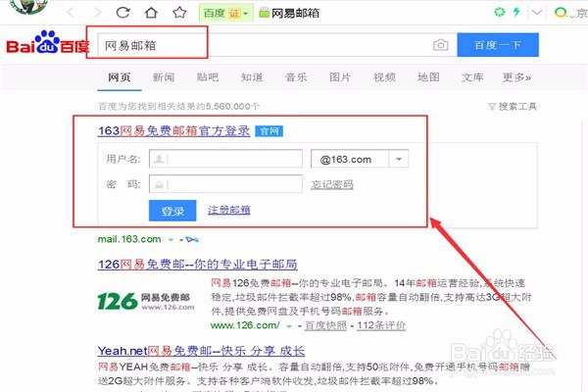Viewport: 588px width, 392px height.
Task: Click the browser back arrow
Action: (x=71, y=13)
